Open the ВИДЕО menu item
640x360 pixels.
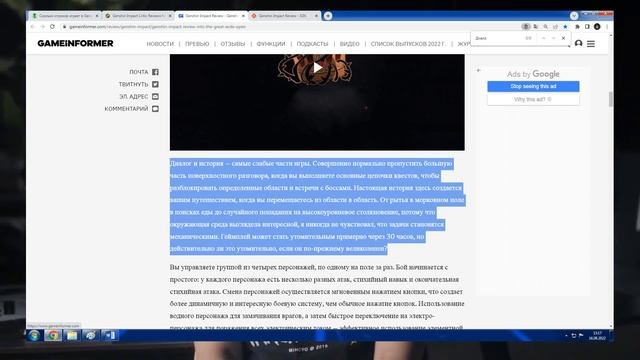(x=349, y=44)
